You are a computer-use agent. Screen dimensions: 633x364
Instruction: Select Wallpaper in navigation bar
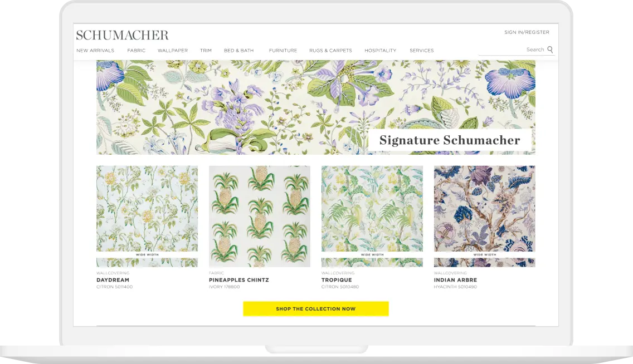click(172, 51)
